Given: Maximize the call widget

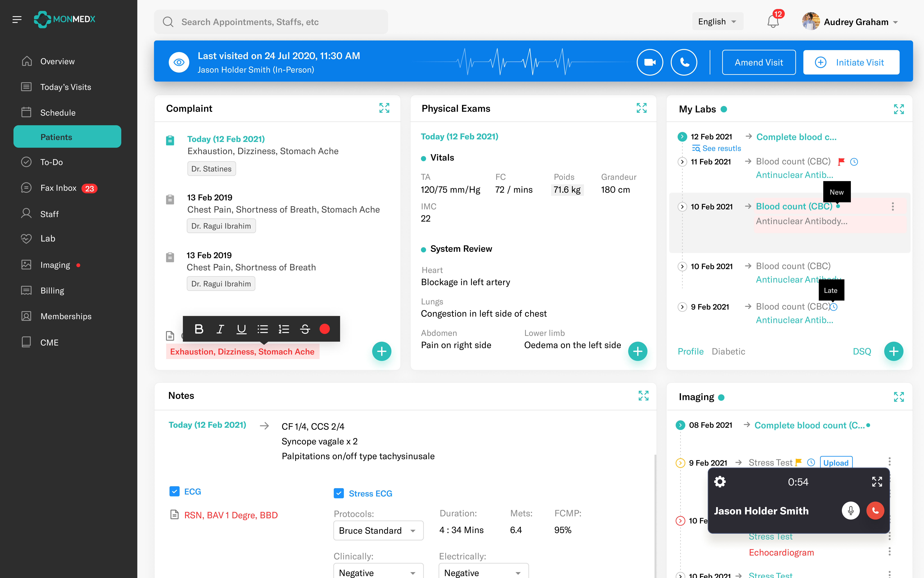Looking at the screenshot, I should [x=877, y=482].
